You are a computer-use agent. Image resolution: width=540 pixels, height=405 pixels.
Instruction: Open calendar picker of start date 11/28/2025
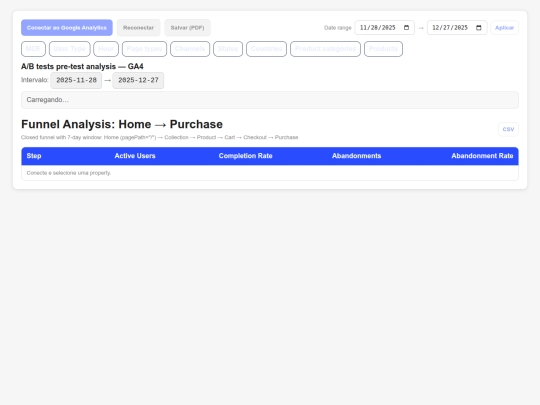pyautogui.click(x=406, y=28)
